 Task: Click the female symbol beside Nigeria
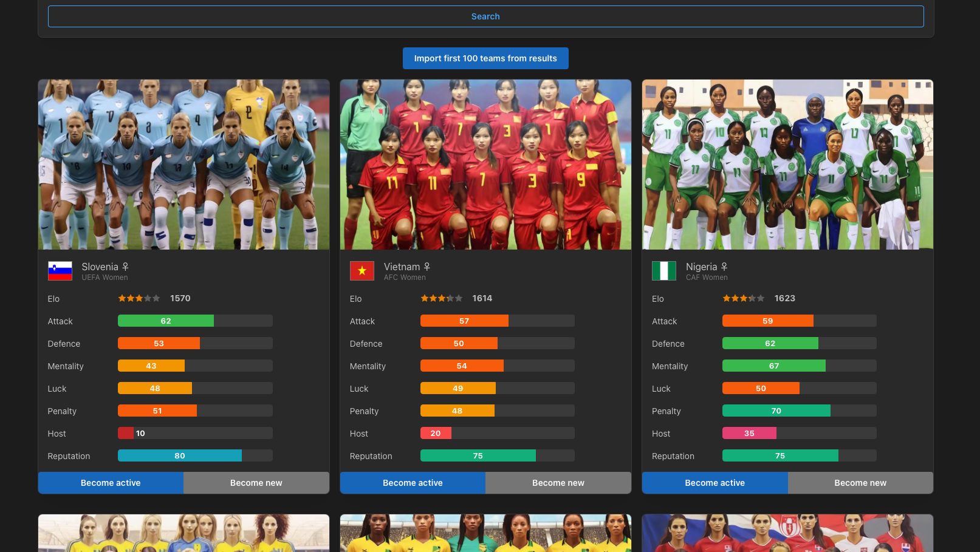pyautogui.click(x=724, y=267)
